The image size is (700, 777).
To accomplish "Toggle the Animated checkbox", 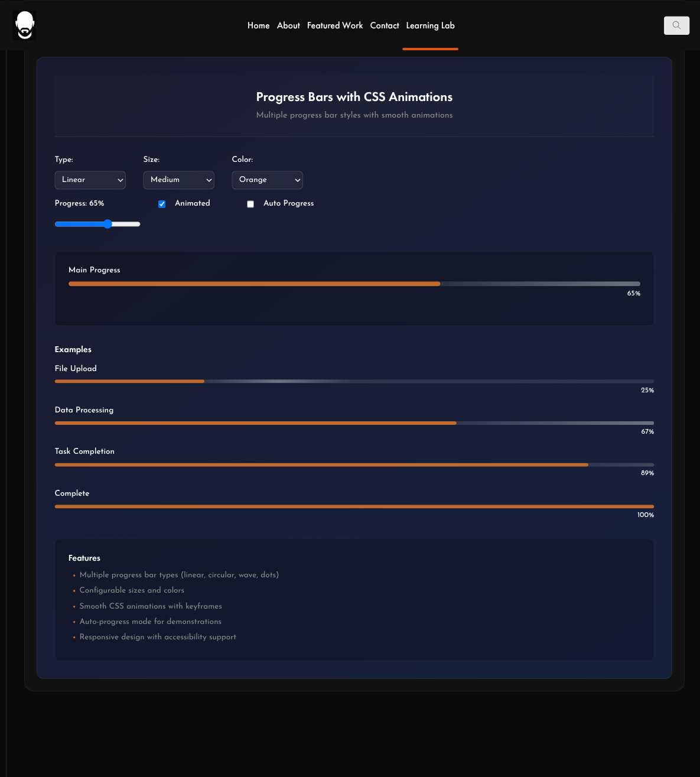I will [x=162, y=204].
